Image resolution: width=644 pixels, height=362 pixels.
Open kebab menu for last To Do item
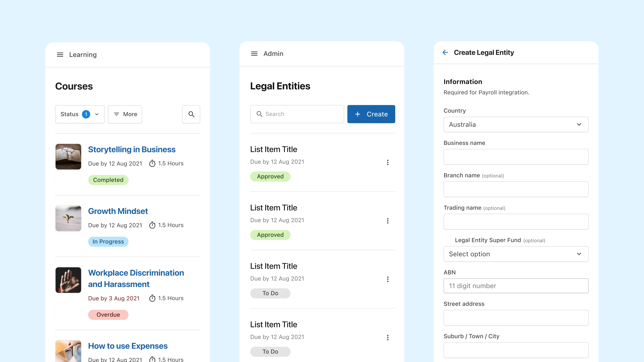click(388, 338)
